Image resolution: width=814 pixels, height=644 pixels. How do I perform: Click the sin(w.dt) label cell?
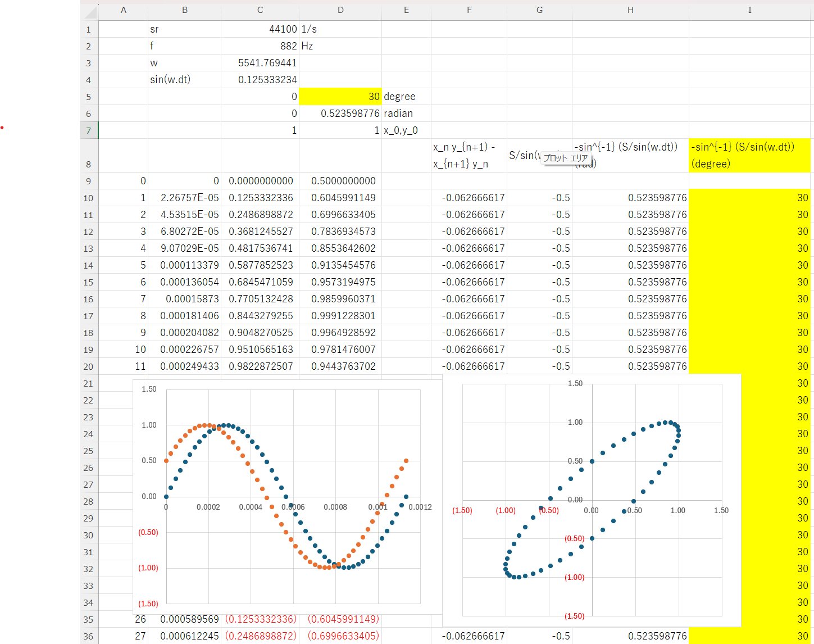point(184,80)
